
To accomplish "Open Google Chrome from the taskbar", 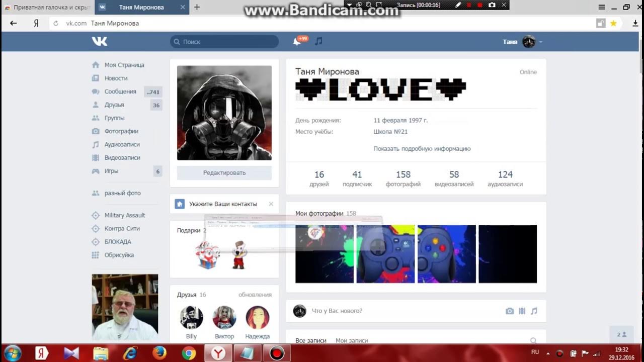I will tap(189, 353).
